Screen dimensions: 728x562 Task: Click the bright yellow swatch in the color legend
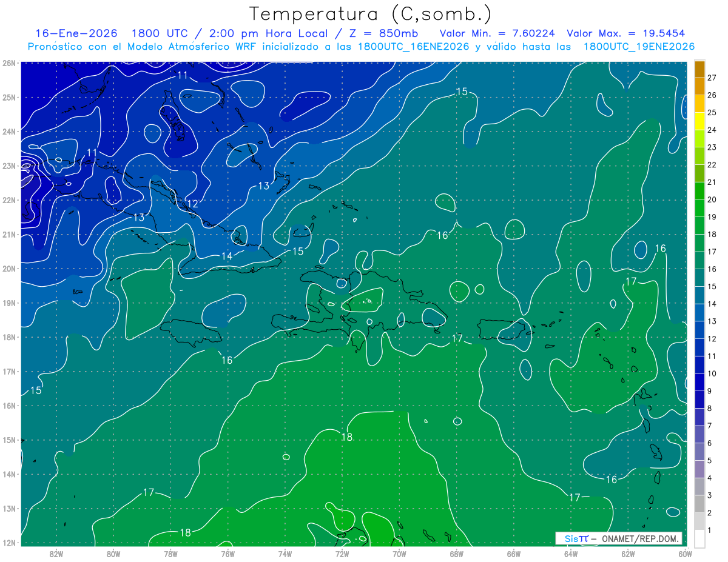tap(699, 121)
